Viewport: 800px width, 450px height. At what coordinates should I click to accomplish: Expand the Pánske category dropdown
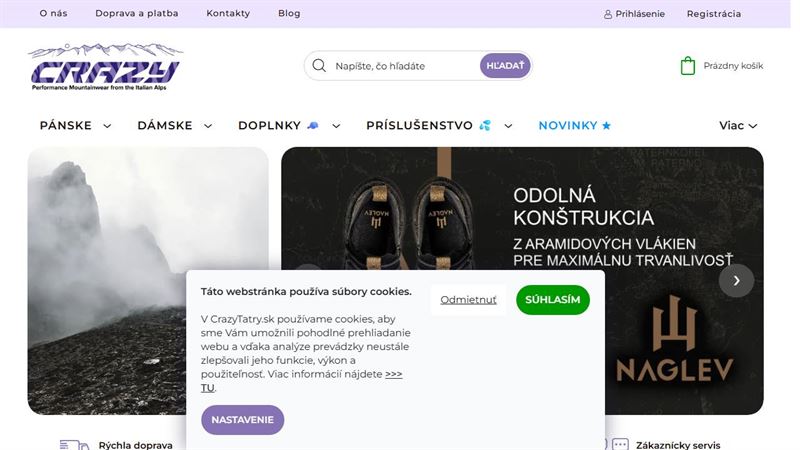coord(107,126)
